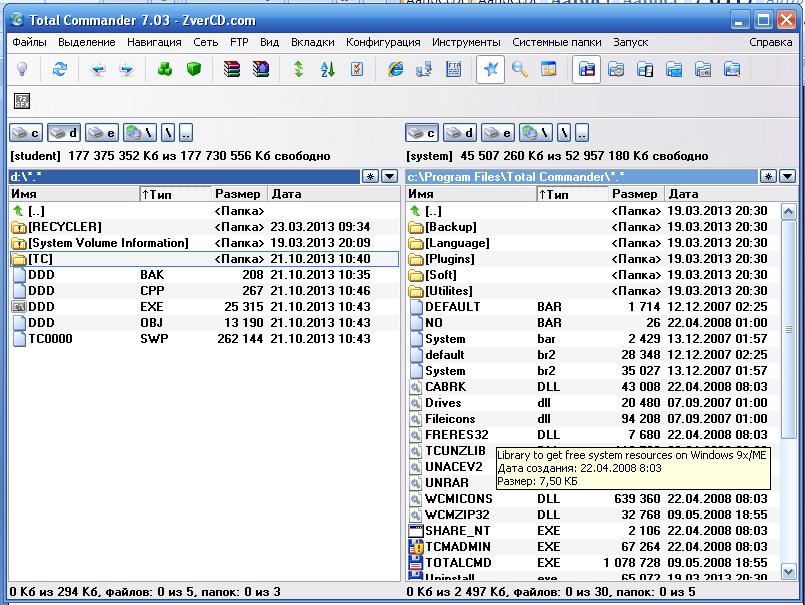Switch right panel to drive d

pos(460,133)
